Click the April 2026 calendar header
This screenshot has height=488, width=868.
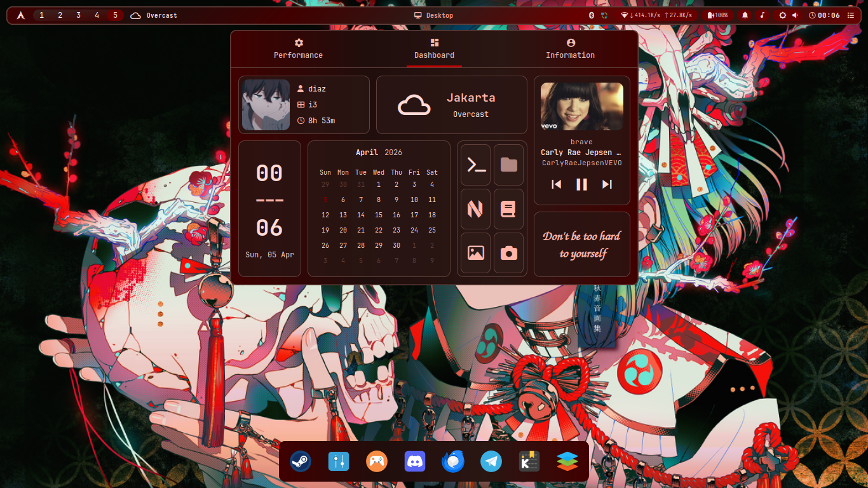click(x=379, y=152)
